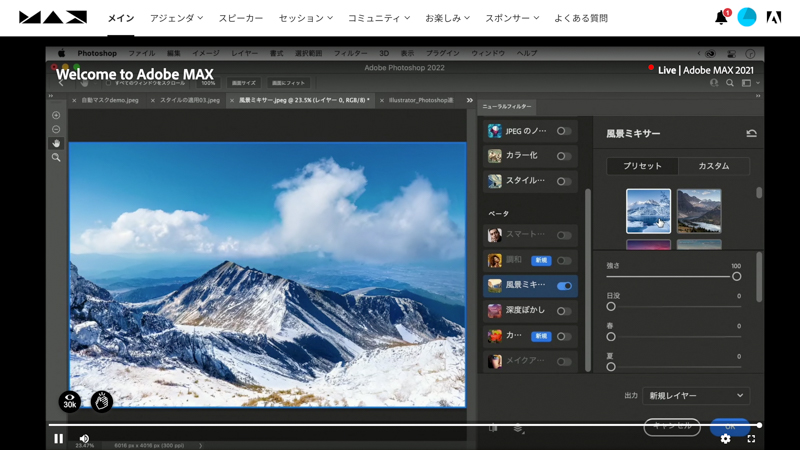Select the zoom in tool in Photoshop

pyautogui.click(x=56, y=115)
